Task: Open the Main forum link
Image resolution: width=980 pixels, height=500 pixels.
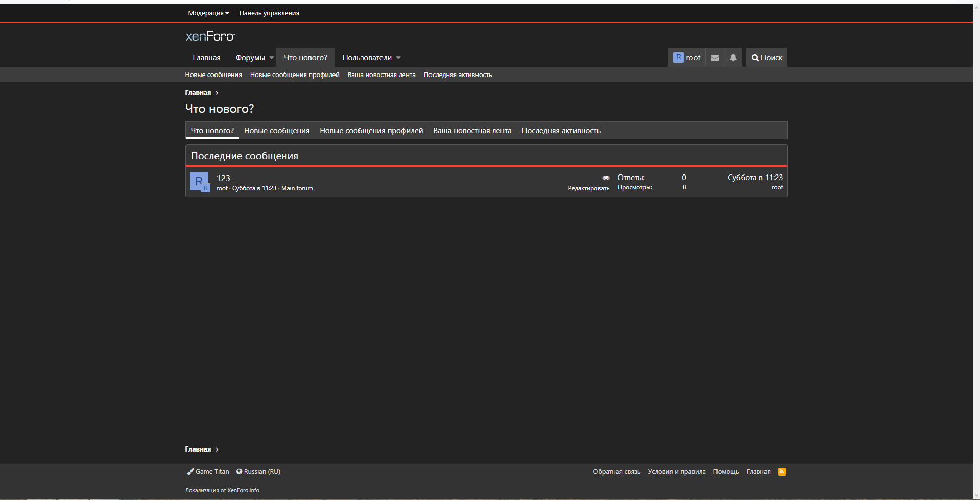Action: tap(297, 188)
